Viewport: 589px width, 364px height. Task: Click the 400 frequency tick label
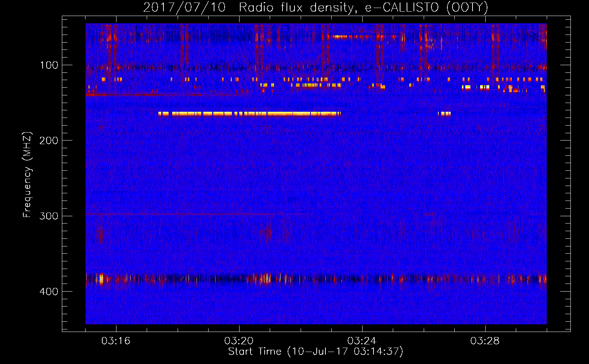click(48, 292)
